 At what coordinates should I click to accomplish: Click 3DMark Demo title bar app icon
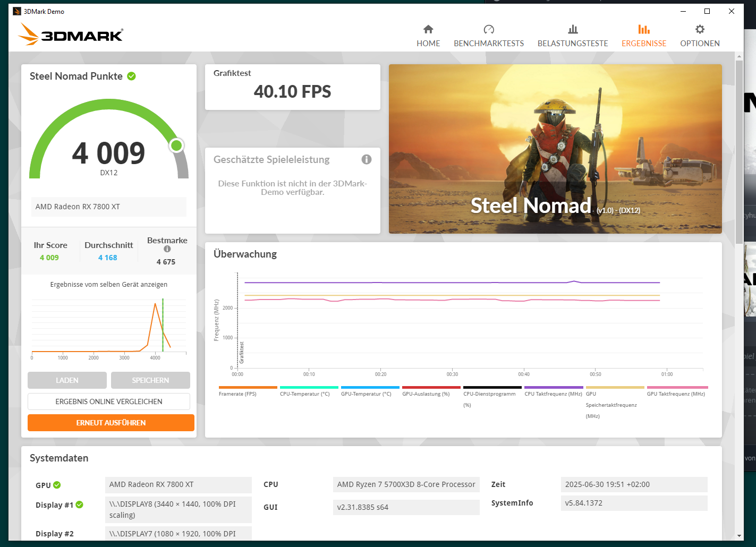click(x=17, y=11)
